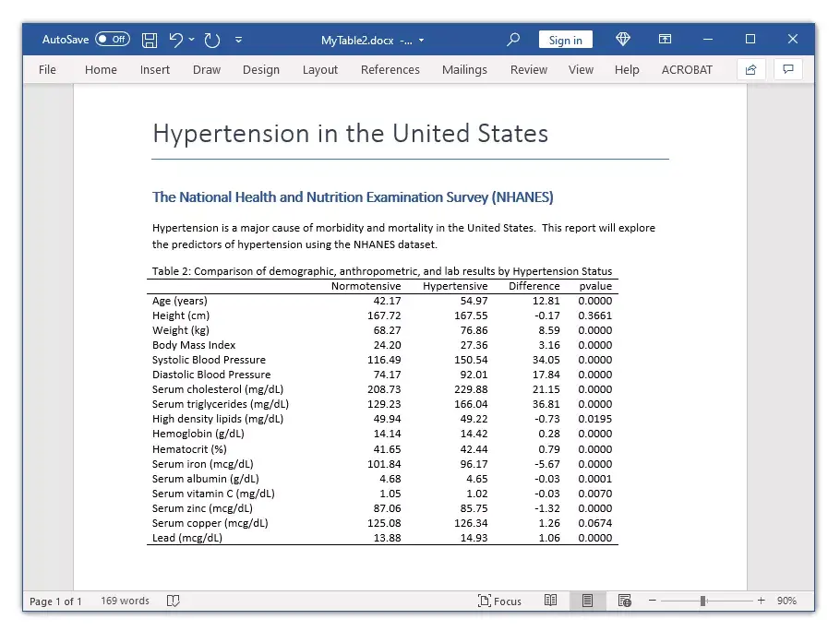Click the Save icon in title bar
Viewport: 840px width, 631px height.
[150, 40]
